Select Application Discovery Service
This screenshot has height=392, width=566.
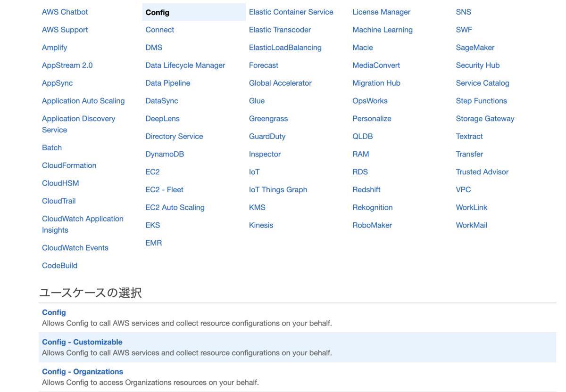[78, 124]
